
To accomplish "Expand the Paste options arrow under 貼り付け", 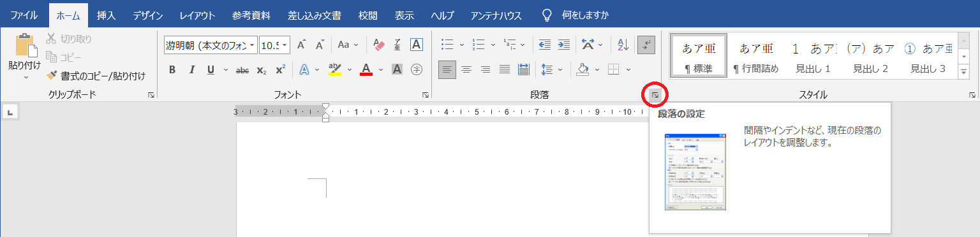I will click(x=26, y=77).
